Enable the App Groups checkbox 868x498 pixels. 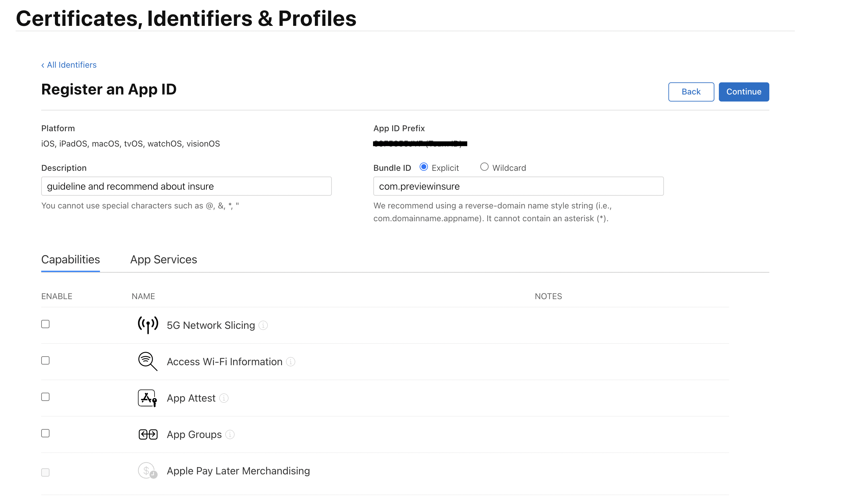pyautogui.click(x=45, y=433)
